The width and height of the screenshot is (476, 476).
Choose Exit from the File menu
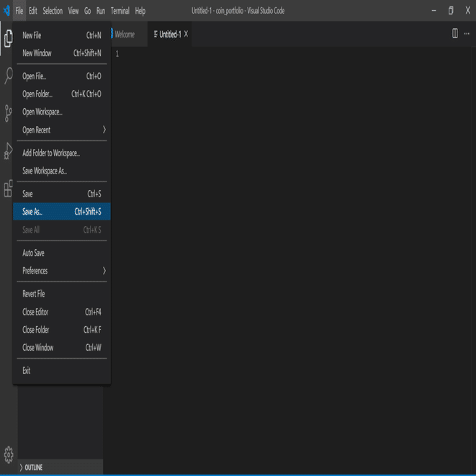(62, 371)
